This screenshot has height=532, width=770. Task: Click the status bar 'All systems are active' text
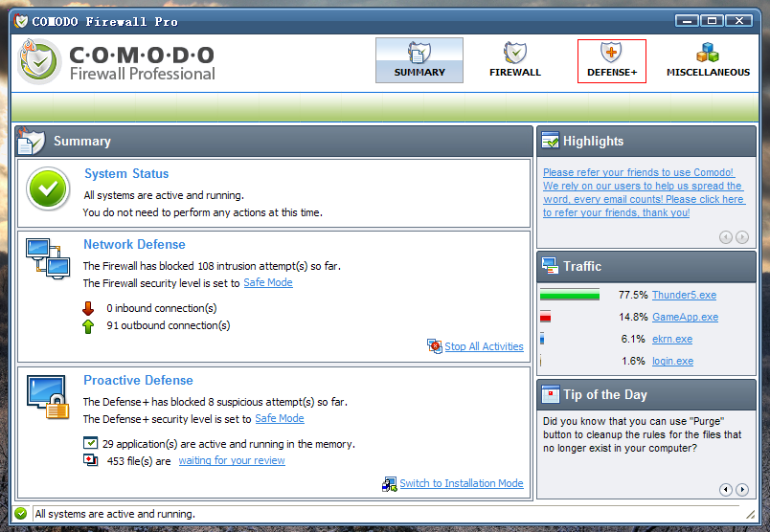115,514
